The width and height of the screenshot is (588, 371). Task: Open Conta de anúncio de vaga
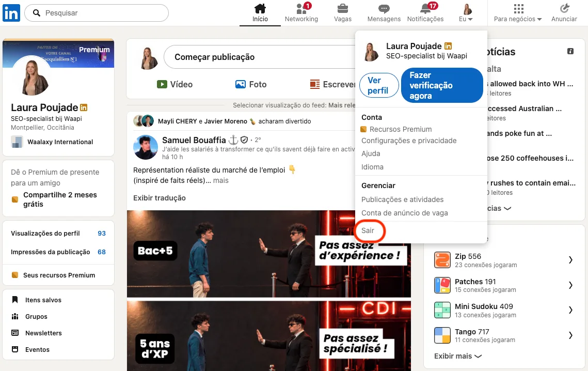pyautogui.click(x=405, y=213)
